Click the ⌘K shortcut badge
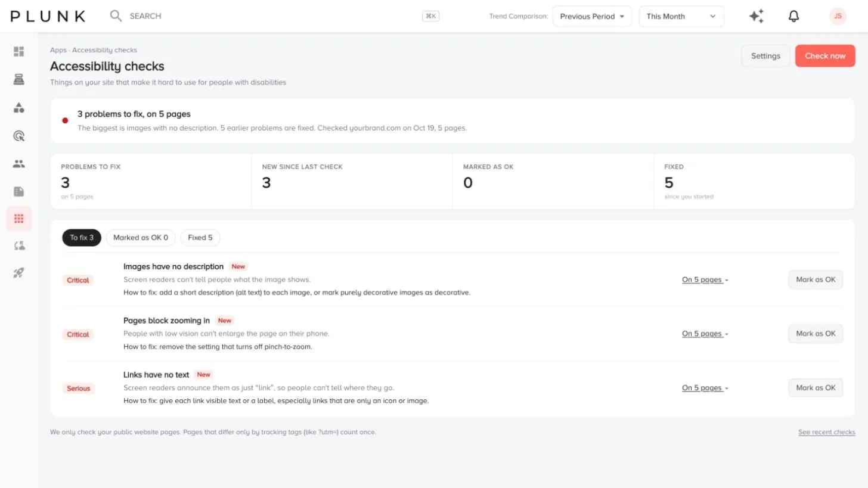 430,16
